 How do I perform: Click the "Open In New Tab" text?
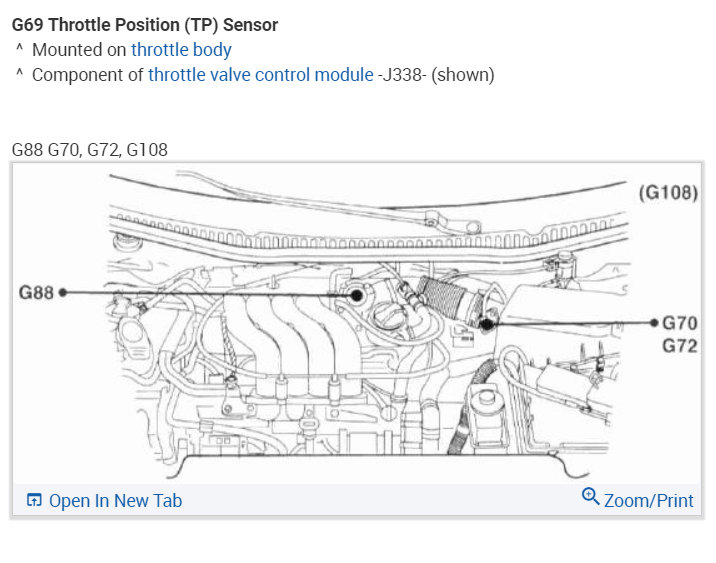115,501
